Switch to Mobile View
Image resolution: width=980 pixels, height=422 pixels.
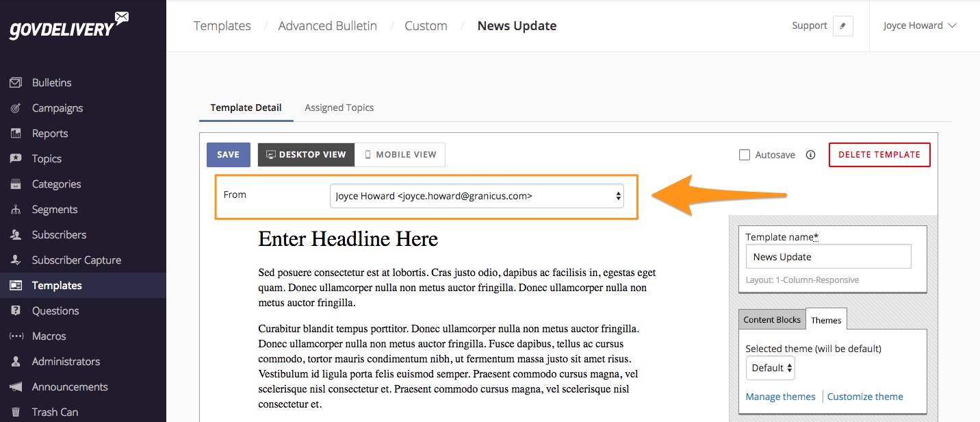(400, 155)
